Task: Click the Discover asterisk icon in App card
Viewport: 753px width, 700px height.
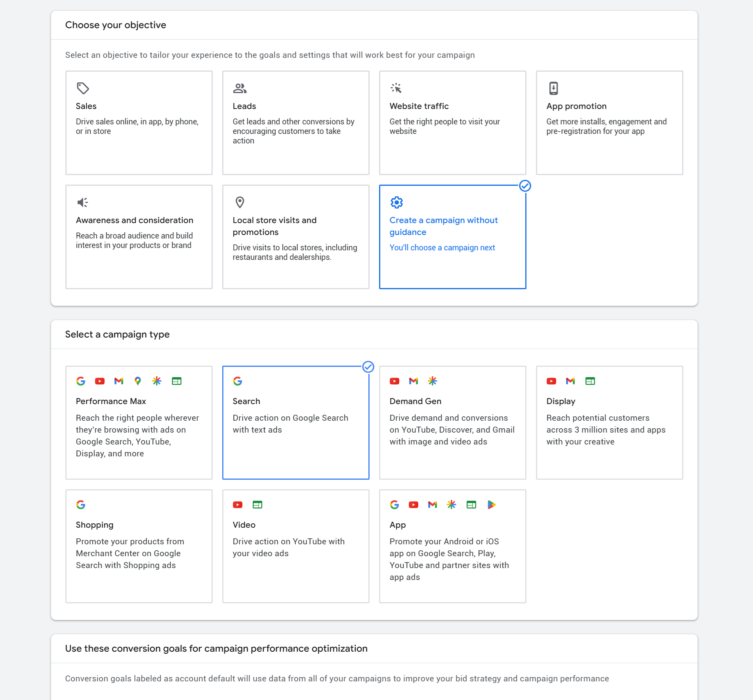Action: point(452,505)
